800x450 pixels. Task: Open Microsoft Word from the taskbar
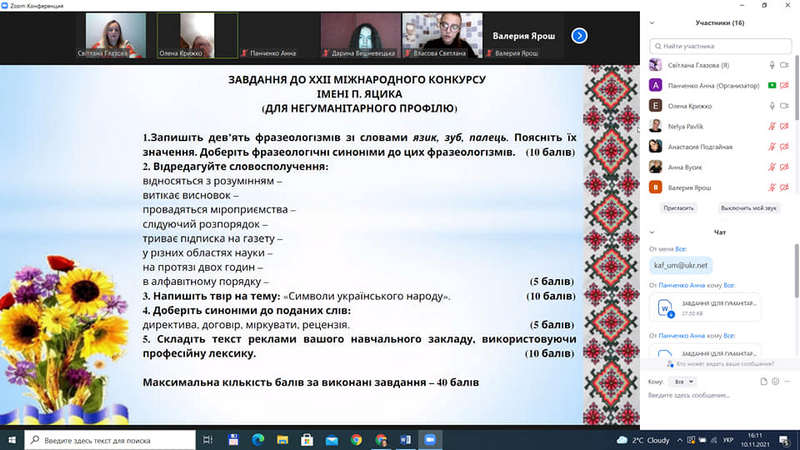(x=406, y=439)
